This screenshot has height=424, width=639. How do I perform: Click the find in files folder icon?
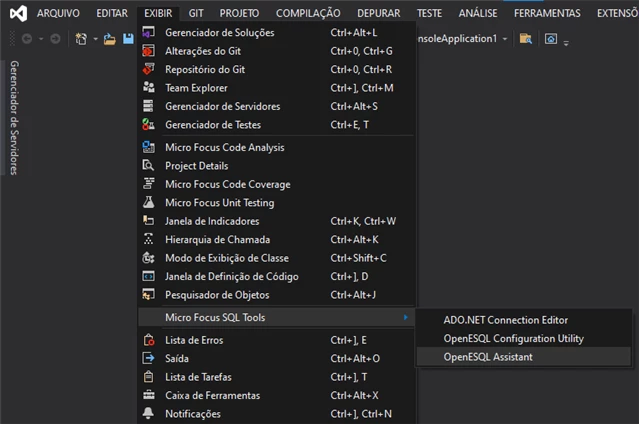coord(526,39)
